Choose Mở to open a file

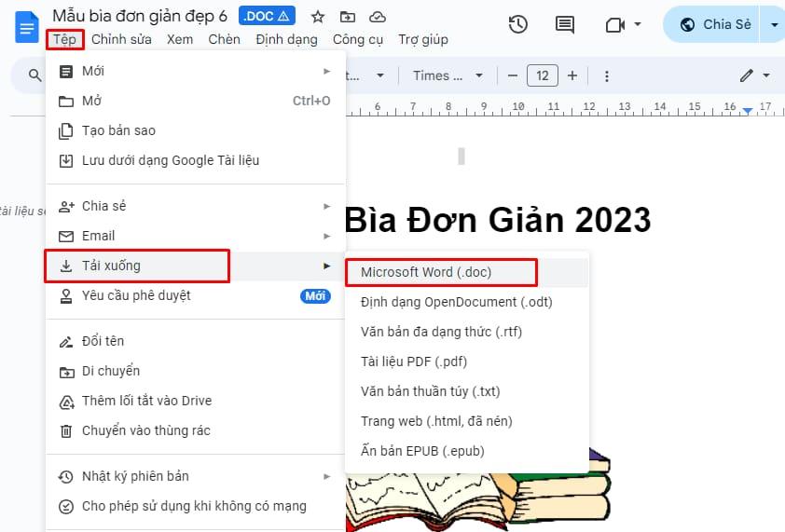tap(195, 101)
